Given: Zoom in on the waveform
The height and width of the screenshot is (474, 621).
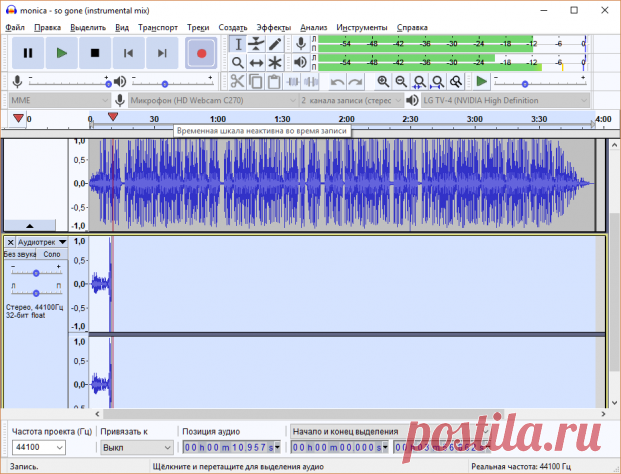Looking at the screenshot, I should tap(383, 82).
